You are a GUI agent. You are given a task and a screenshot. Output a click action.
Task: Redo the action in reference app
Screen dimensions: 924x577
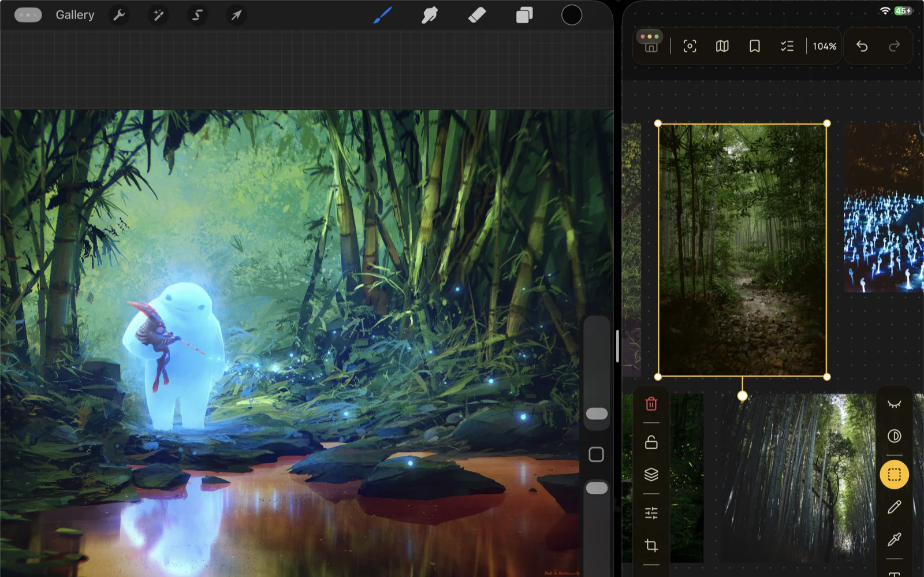pos(894,46)
